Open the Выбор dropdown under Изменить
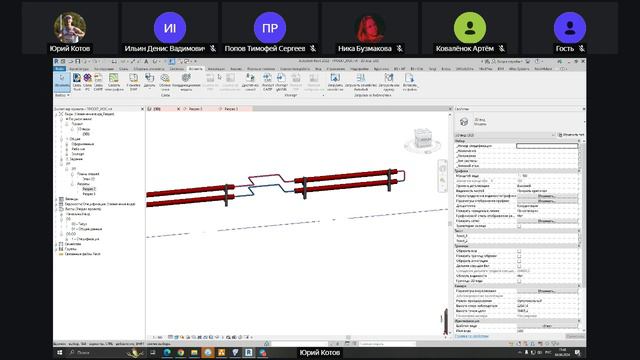Image resolution: width=640 pixels, height=360 pixels. [62, 95]
